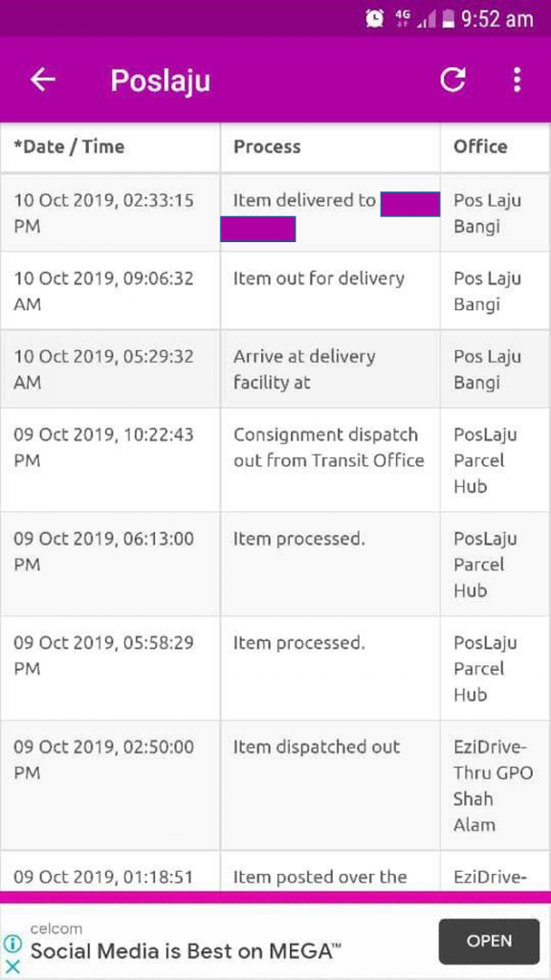Tap the Poslaju title text
551x980 pixels.
pos(161,80)
